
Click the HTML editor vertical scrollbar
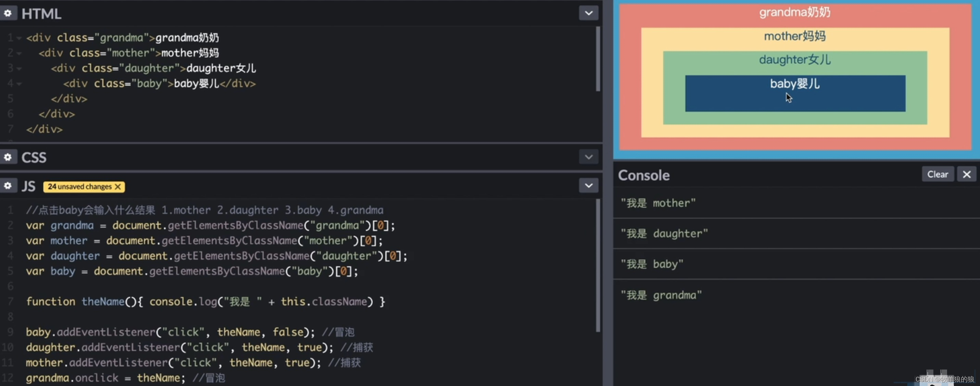(598, 59)
